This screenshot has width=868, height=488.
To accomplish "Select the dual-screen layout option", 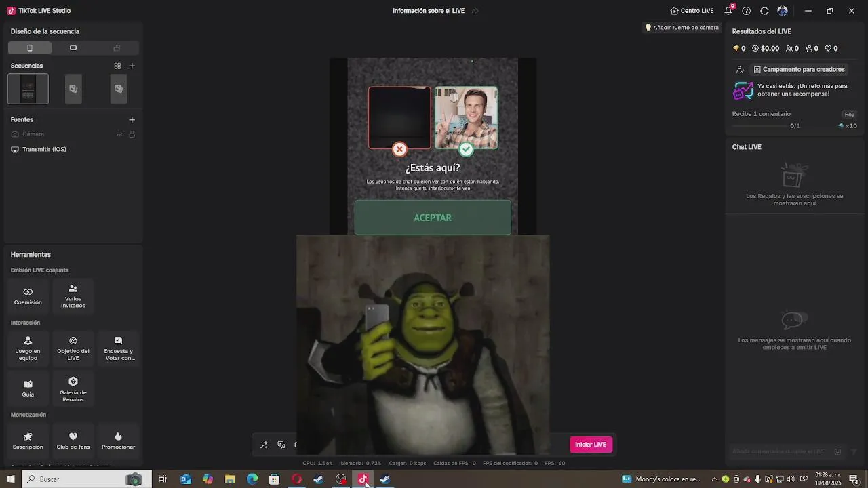I will (117, 48).
